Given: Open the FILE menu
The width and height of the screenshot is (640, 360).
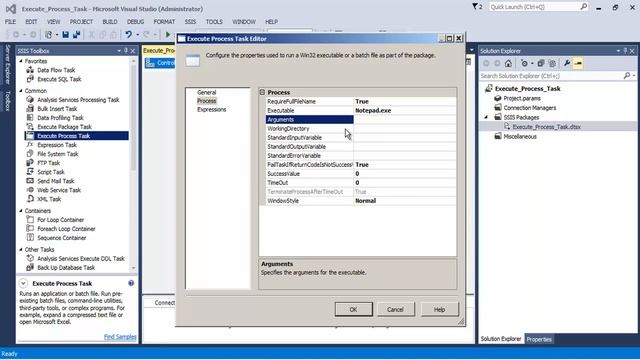Looking at the screenshot, I should 10,22.
